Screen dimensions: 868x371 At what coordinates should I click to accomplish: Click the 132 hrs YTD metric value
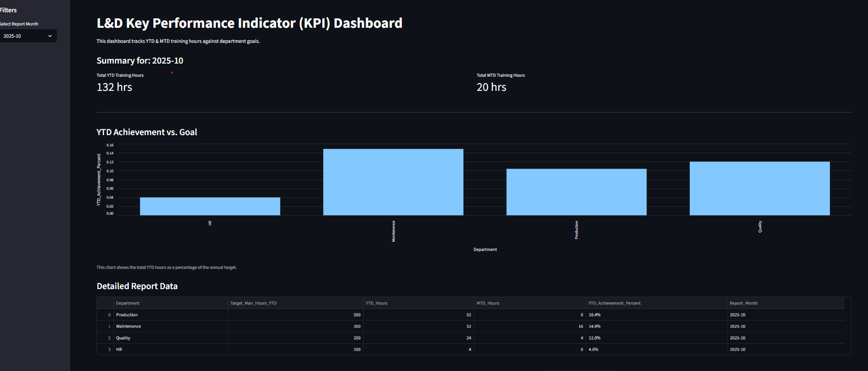pos(114,87)
